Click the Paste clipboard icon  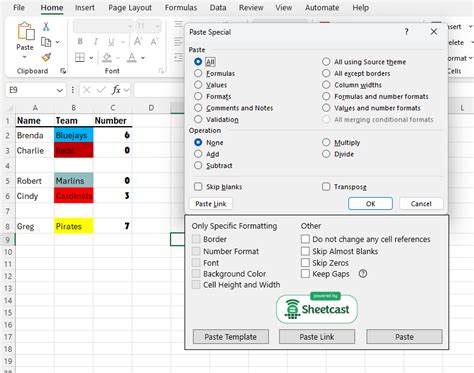(26, 31)
